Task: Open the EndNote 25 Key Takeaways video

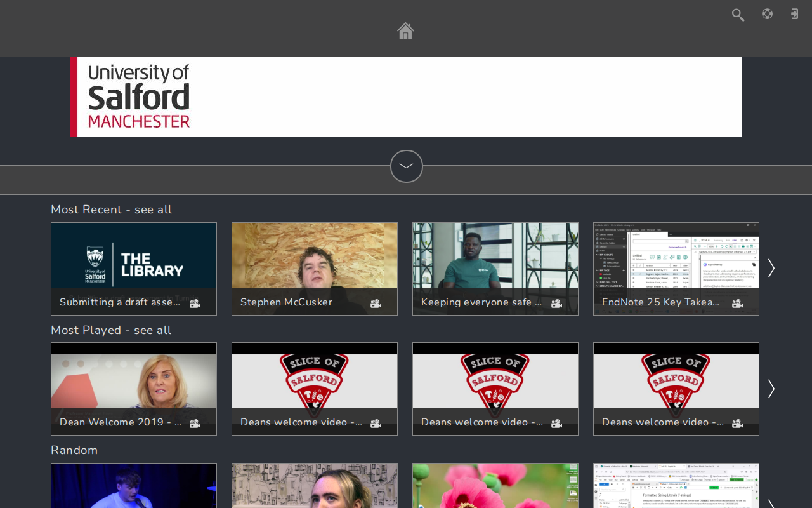Action: [676, 269]
